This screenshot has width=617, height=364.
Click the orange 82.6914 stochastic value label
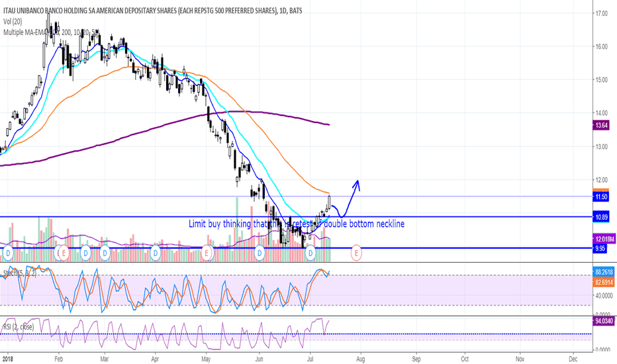[x=604, y=282]
